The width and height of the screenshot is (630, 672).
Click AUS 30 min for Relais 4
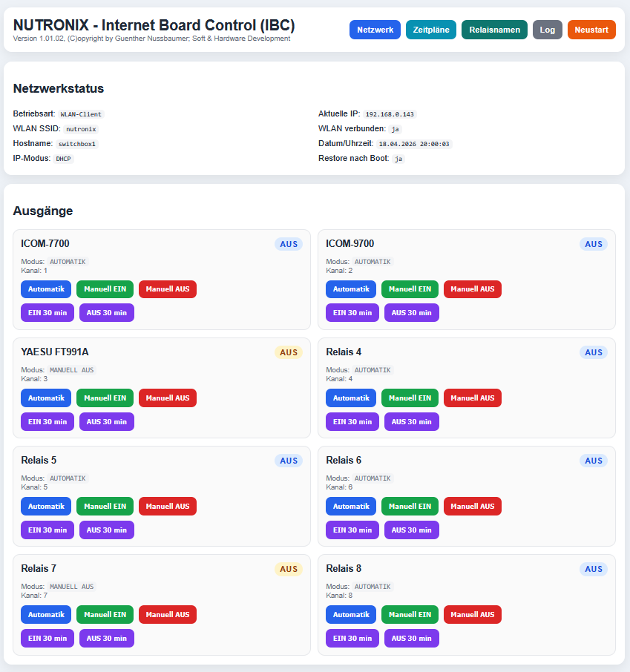click(x=412, y=421)
